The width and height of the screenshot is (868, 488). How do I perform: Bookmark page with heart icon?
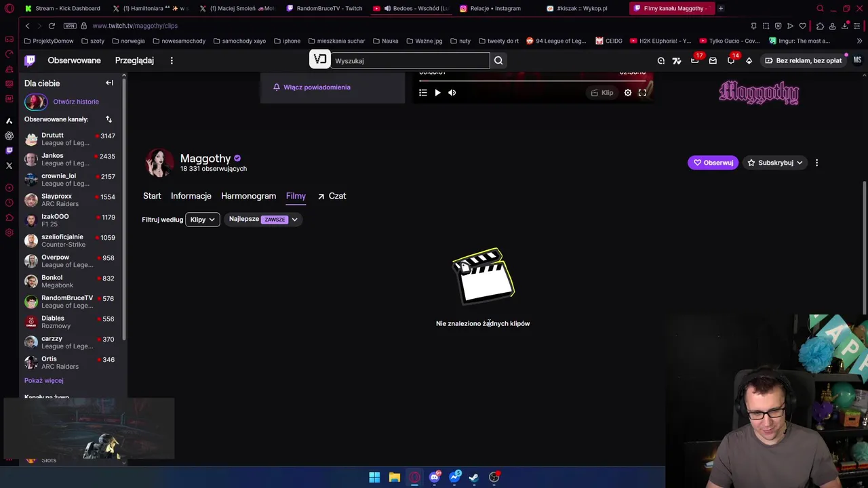[803, 26]
